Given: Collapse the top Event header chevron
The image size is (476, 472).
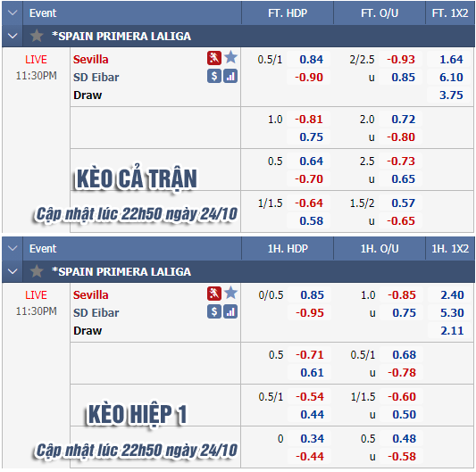Looking at the screenshot, I should tap(13, 13).
